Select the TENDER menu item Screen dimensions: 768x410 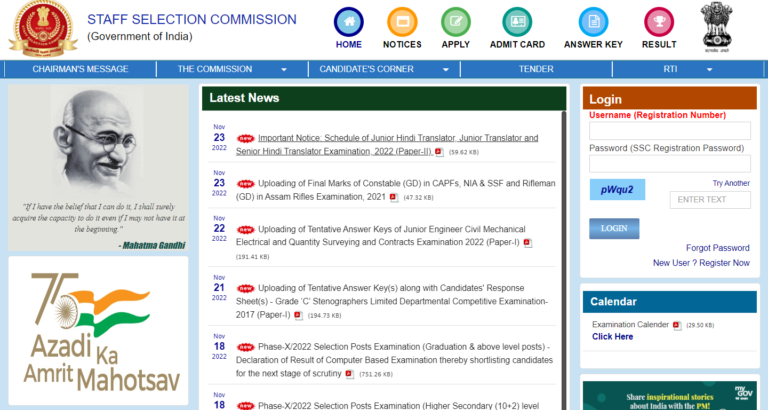pyautogui.click(x=536, y=69)
